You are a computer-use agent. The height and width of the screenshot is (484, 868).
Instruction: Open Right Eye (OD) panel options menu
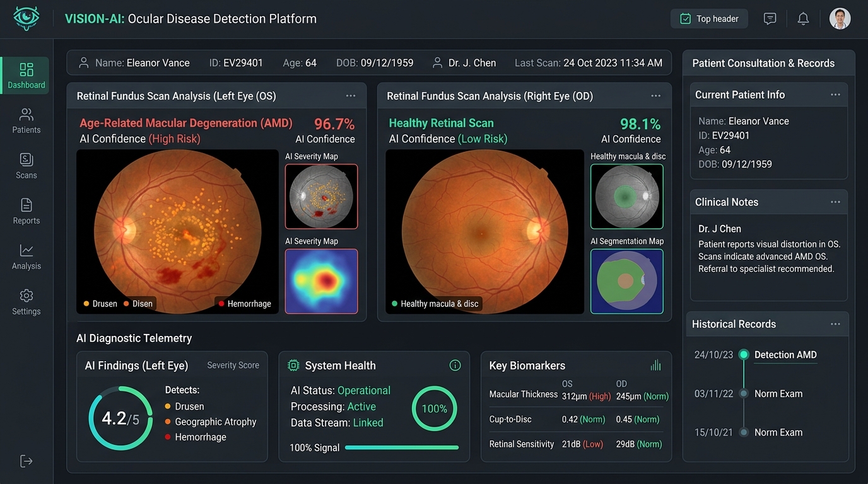(x=656, y=96)
